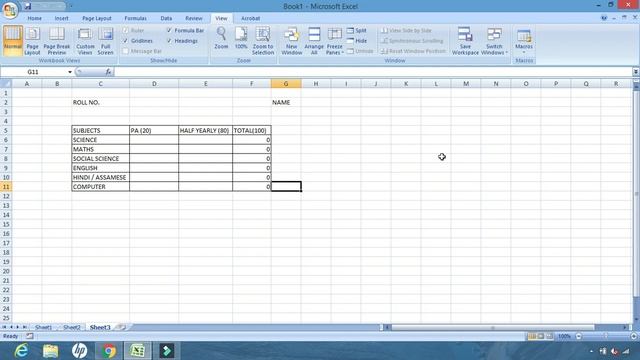This screenshot has width=640, height=360.
Task: Open Page Break Preview
Action: click(x=57, y=40)
